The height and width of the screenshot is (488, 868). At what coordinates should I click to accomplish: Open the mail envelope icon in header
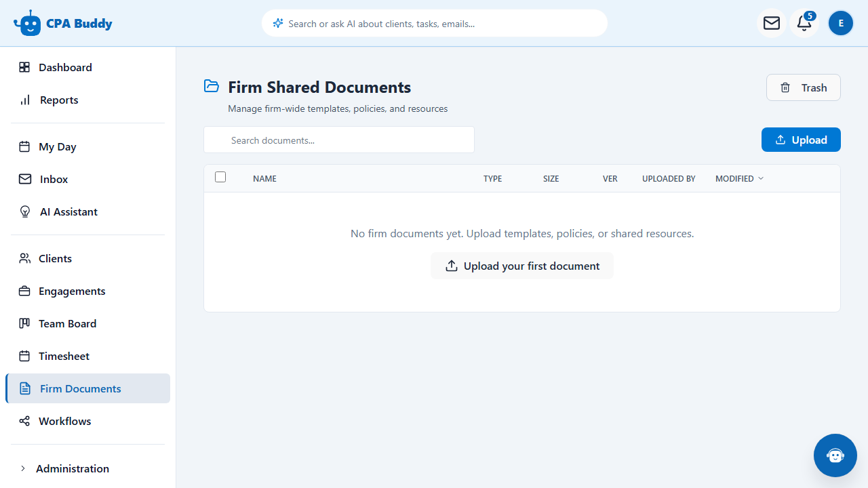[772, 23]
